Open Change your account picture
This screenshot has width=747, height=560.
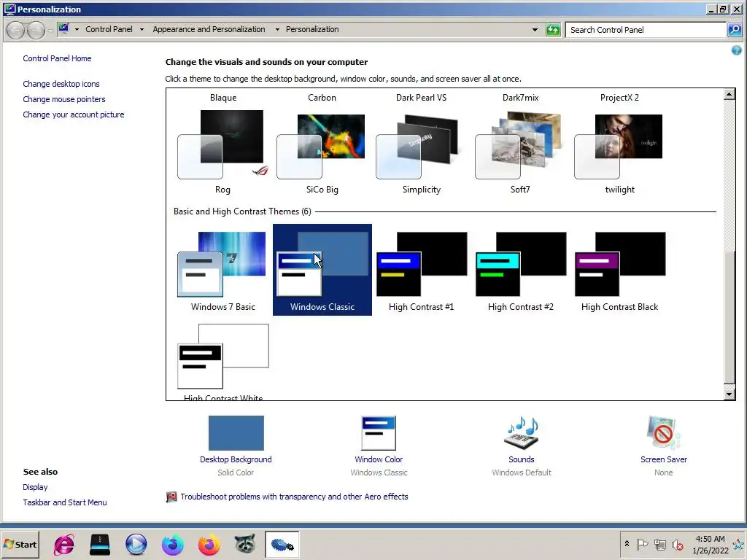click(x=74, y=114)
